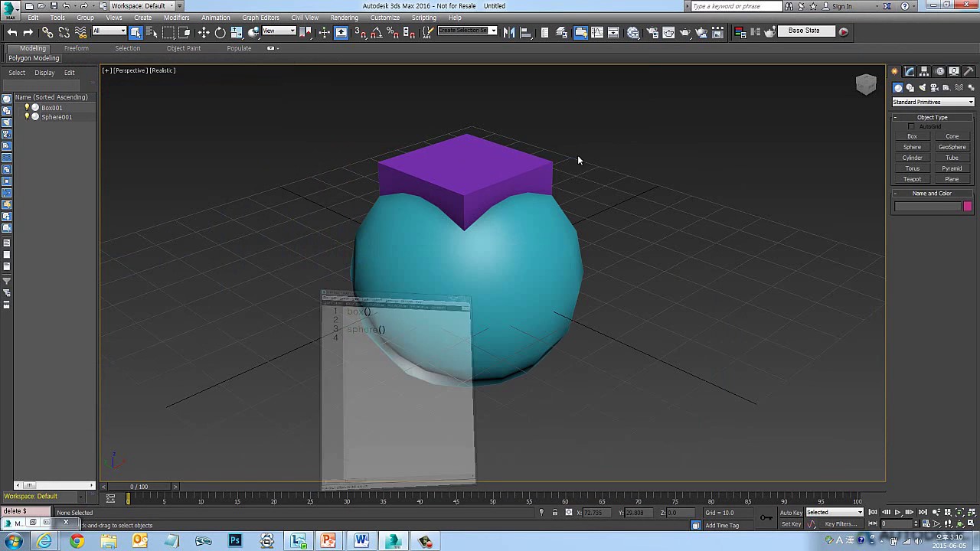Image resolution: width=980 pixels, height=551 pixels.
Task: Toggle the Auto Key animation mode
Action: pos(791,512)
